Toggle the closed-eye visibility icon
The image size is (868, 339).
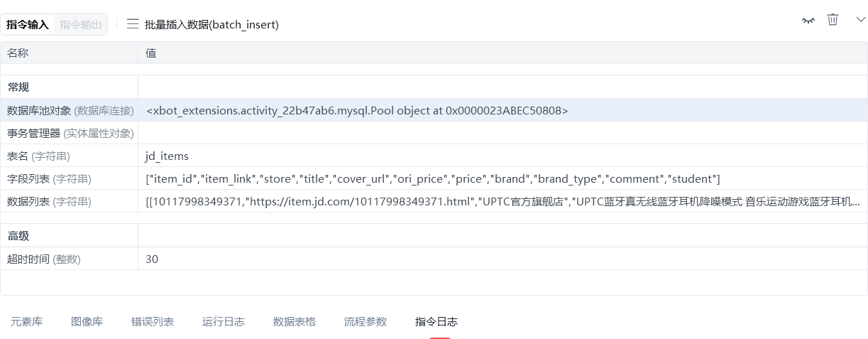808,21
